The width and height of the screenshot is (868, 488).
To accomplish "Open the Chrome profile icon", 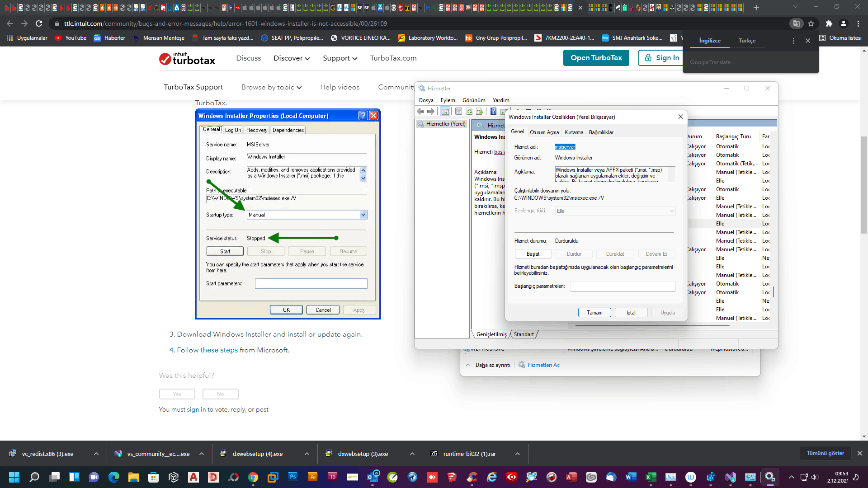I will pyautogui.click(x=844, y=23).
